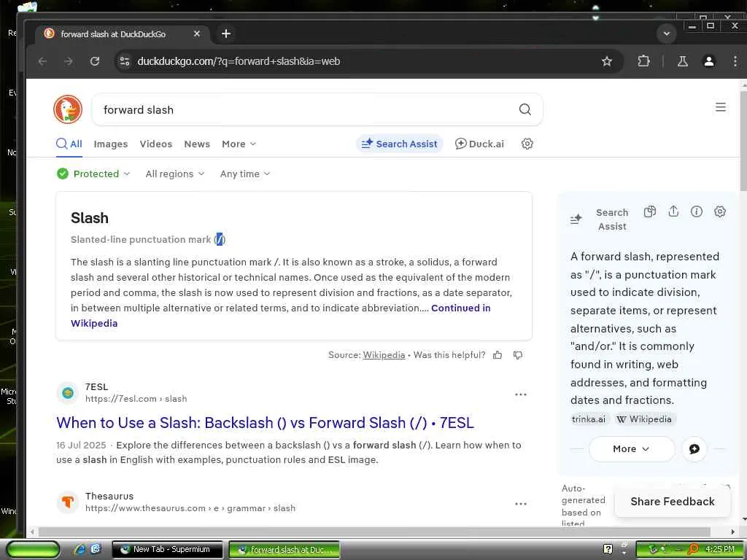Open Continued in Wikipedia link
Image resolution: width=747 pixels, height=560 pixels.
pos(461,308)
